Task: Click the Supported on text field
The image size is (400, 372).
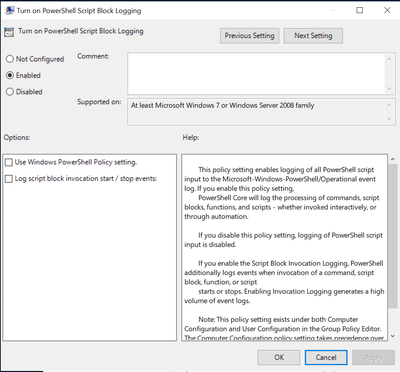Action: pyautogui.click(x=256, y=112)
